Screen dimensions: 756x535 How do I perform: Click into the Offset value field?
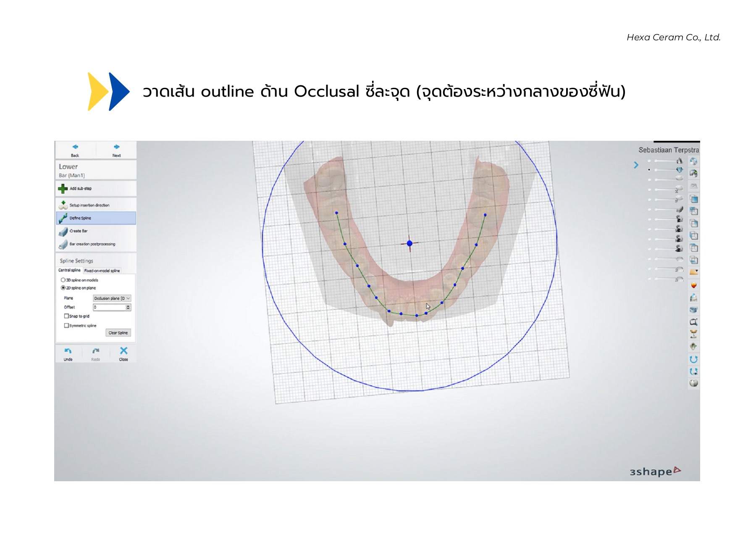109,307
